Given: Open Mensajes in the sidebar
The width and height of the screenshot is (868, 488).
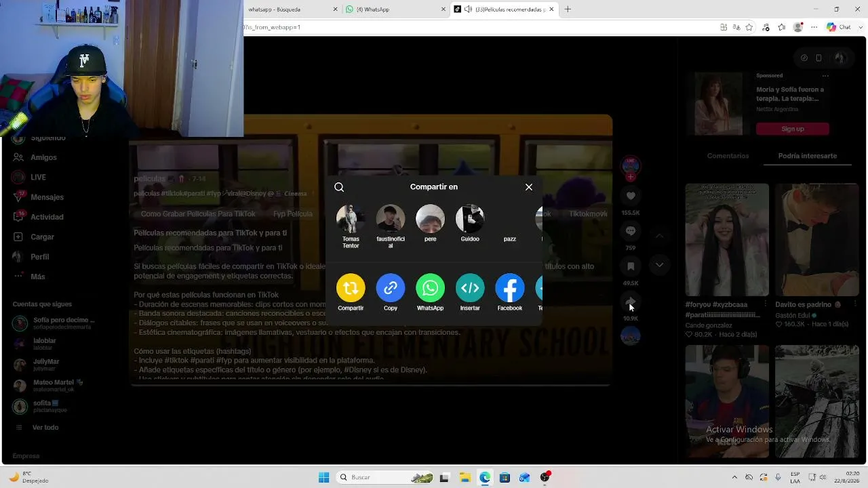Looking at the screenshot, I should click(x=47, y=197).
